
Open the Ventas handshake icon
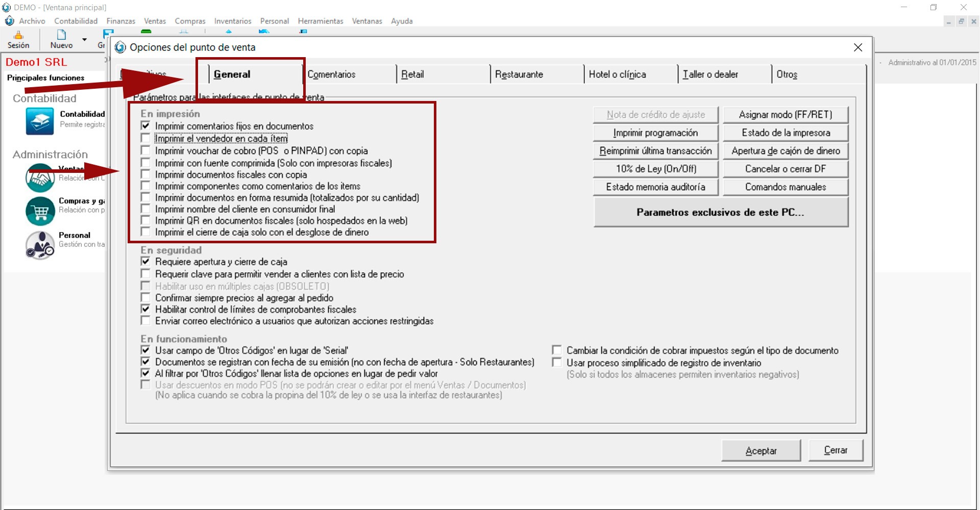coord(40,178)
